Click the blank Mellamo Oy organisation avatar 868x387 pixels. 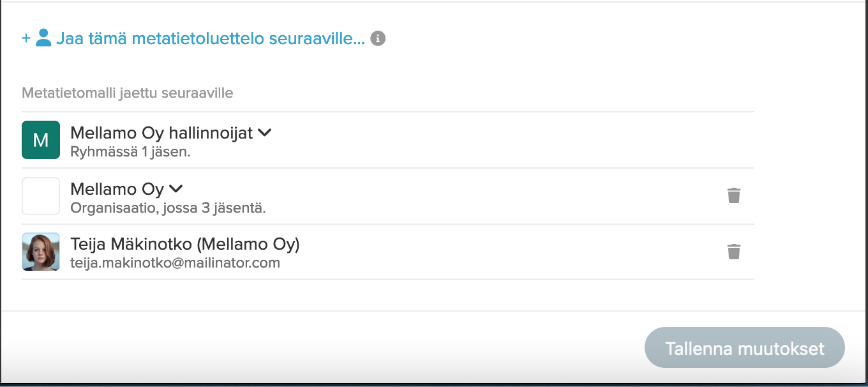pos(41,196)
